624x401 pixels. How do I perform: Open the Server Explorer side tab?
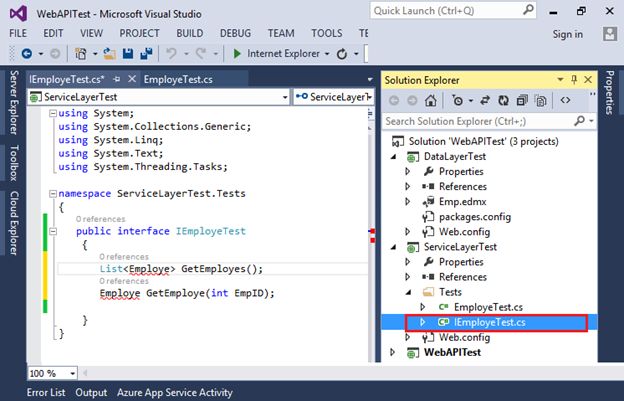(x=14, y=102)
